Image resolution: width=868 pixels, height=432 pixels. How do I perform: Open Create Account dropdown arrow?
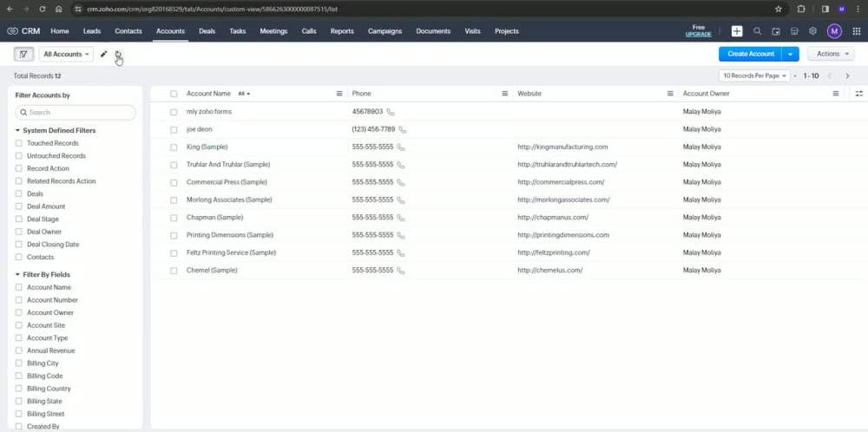(790, 54)
